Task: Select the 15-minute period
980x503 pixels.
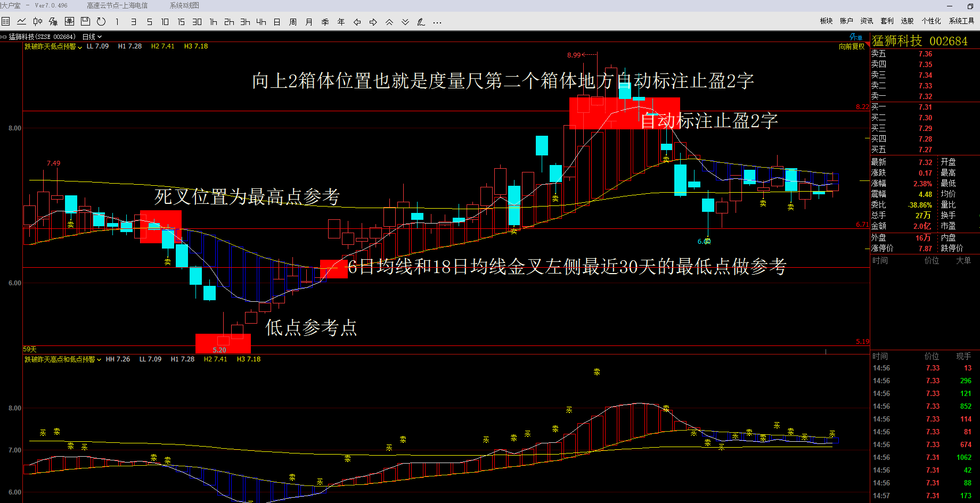Action: coord(181,22)
